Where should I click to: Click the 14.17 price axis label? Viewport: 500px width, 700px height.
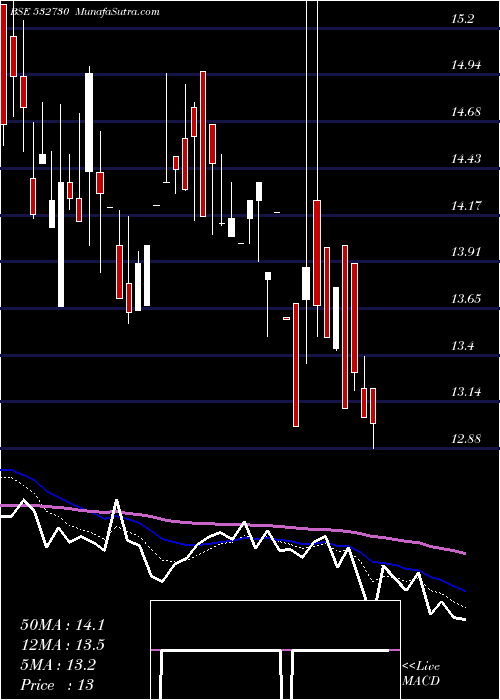[x=467, y=206]
